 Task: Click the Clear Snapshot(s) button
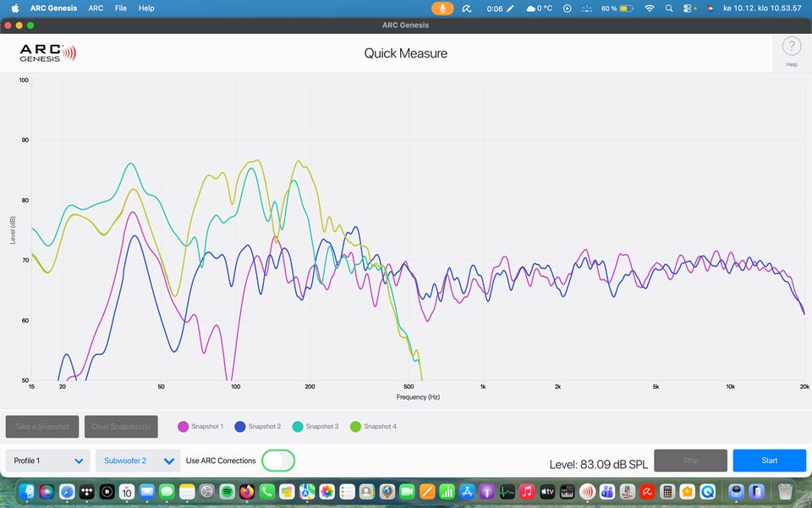121,427
